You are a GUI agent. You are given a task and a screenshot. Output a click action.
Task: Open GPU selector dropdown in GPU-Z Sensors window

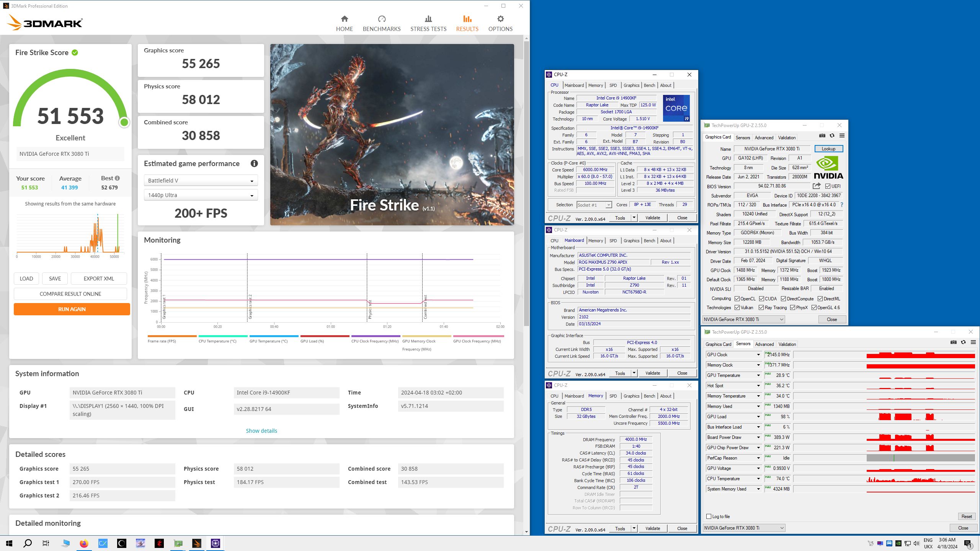click(x=744, y=528)
